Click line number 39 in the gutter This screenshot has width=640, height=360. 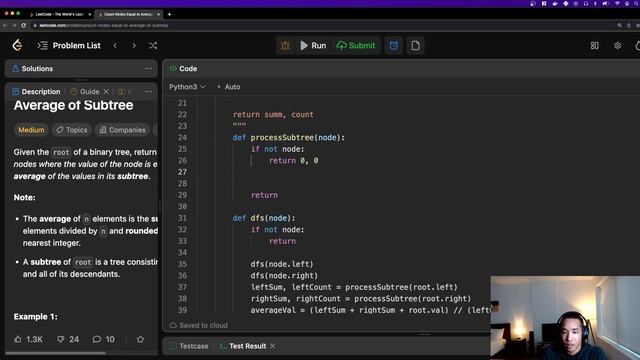pyautogui.click(x=182, y=310)
